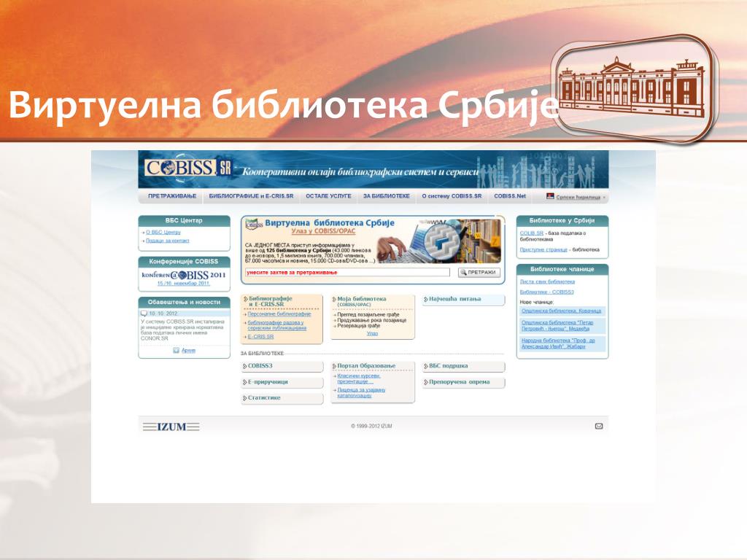Open the О систему COBISS.SR menu
This screenshot has height=560, width=747.
pos(452,196)
